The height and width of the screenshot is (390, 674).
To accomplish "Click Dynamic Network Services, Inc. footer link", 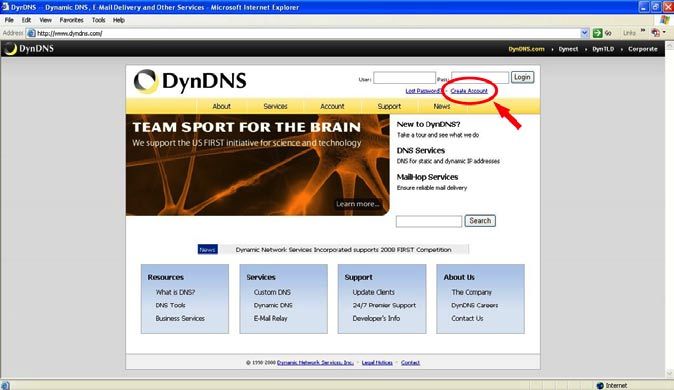I will (315, 363).
